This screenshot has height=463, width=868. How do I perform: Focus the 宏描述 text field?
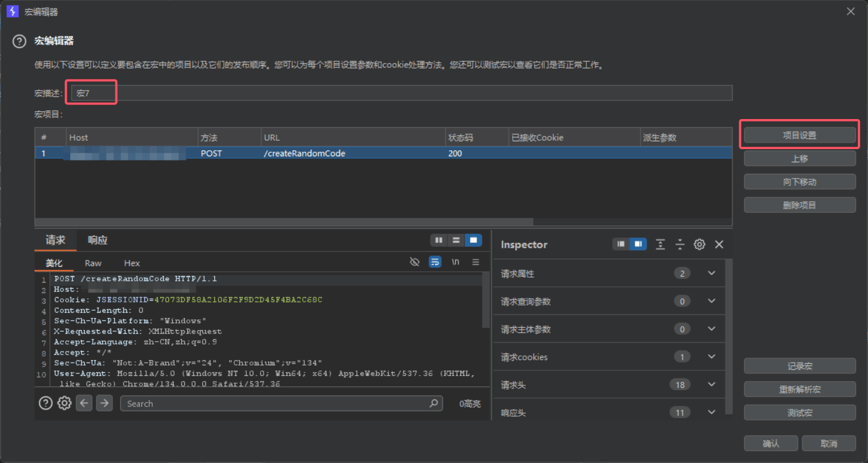401,93
